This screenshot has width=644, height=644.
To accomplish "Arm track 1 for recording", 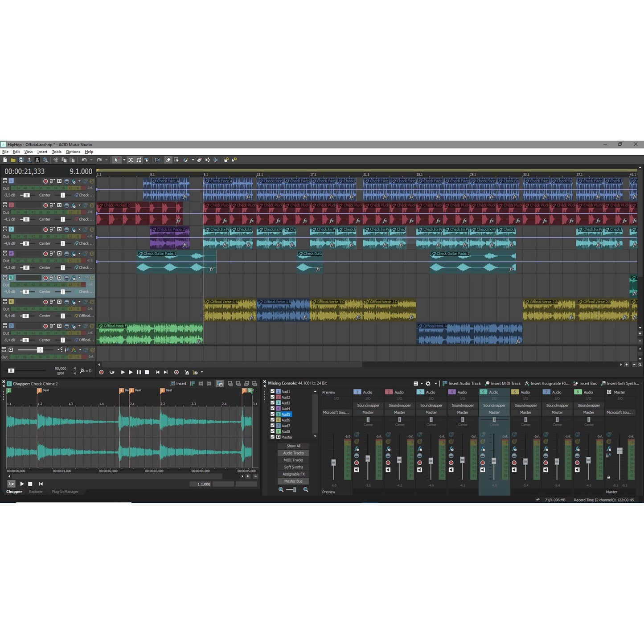I will click(45, 181).
